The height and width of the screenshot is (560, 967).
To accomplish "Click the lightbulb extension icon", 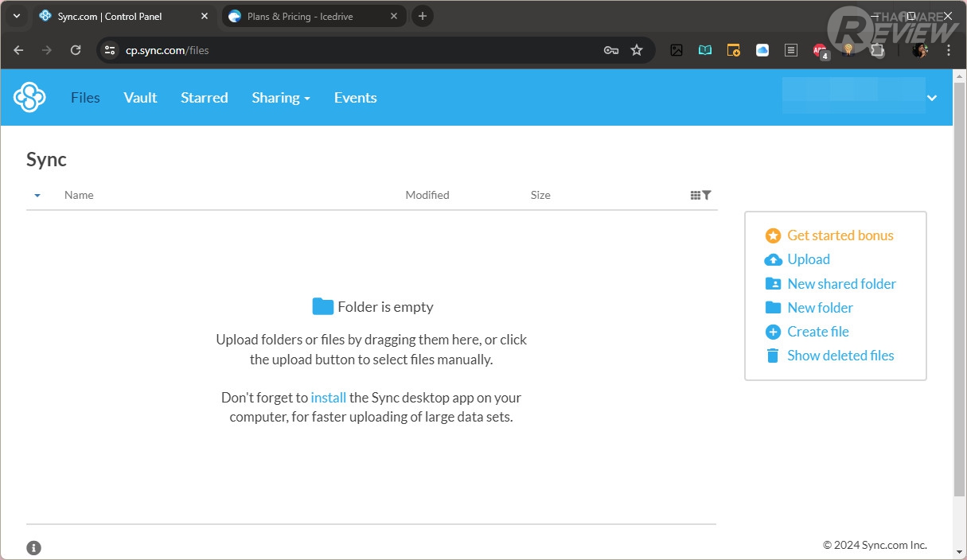I will click(849, 50).
